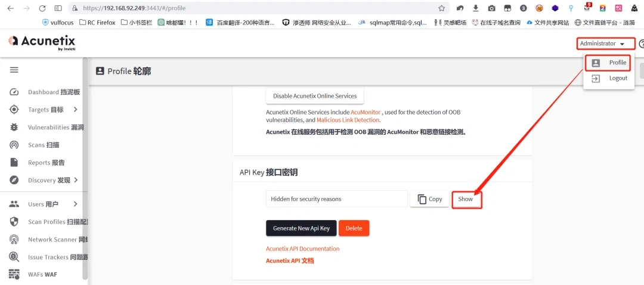This screenshot has width=644, height=285.
Task: Click the browser forward arrow
Action: click(26, 8)
